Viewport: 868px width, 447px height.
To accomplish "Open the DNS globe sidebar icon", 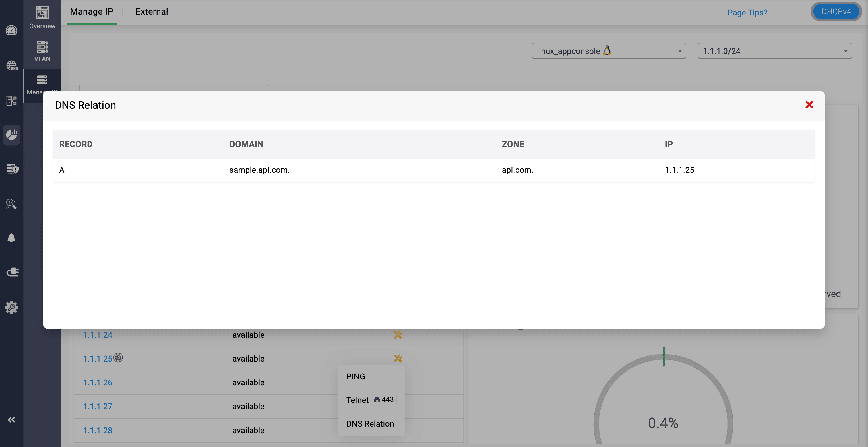I will pos(12,65).
